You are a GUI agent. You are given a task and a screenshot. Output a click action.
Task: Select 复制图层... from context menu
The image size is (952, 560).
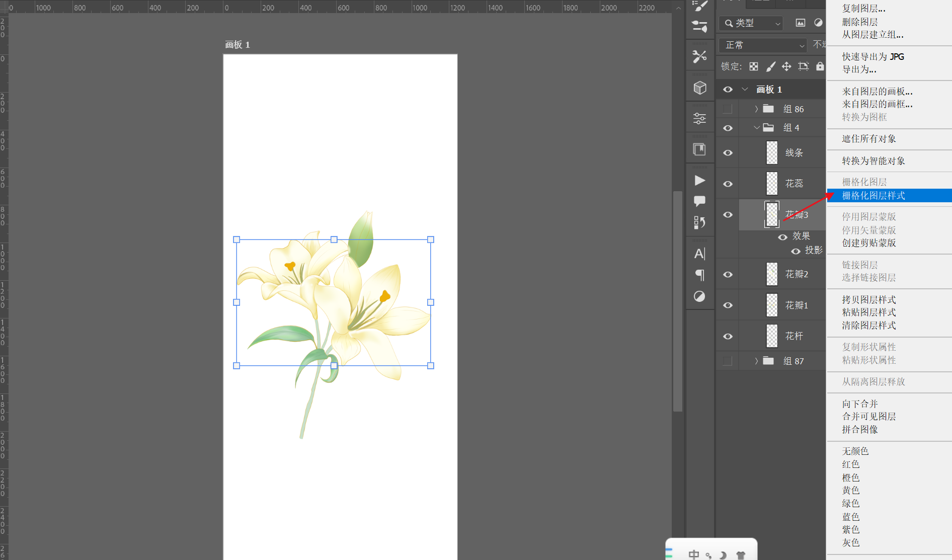tap(864, 9)
